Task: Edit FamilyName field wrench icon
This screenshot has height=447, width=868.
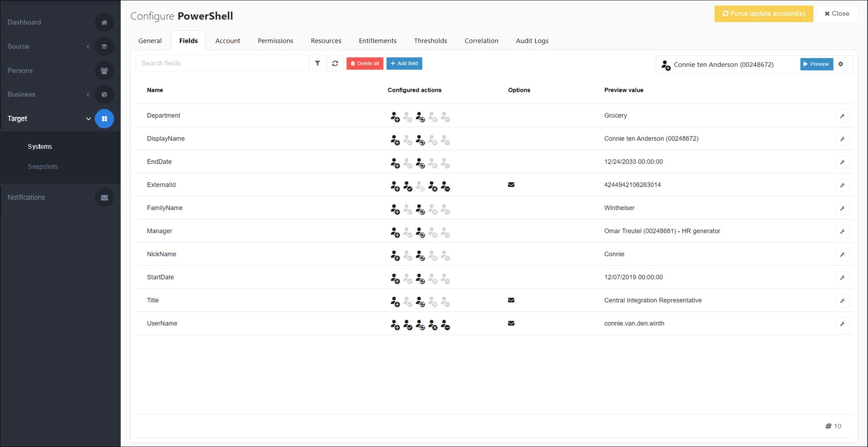Action: 842,208
